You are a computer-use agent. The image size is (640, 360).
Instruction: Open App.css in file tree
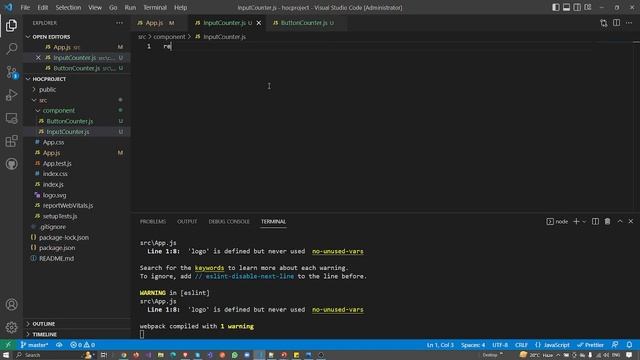pyautogui.click(x=77, y=142)
